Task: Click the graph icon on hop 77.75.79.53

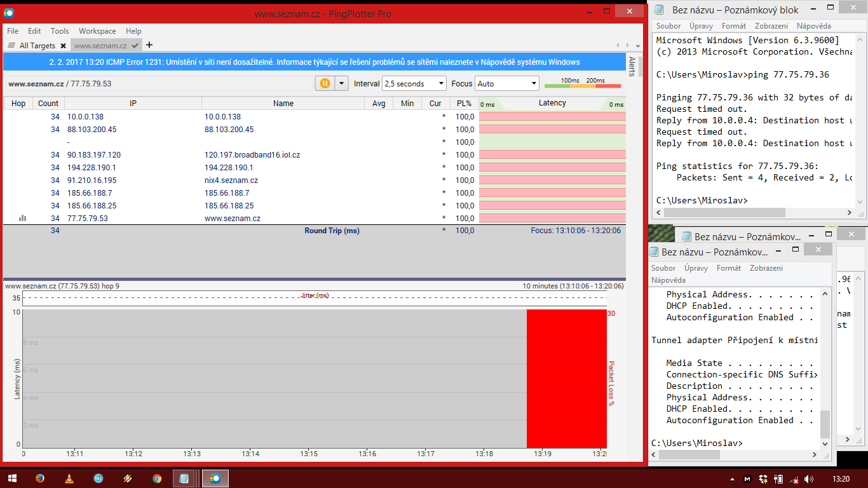Action: [x=23, y=218]
